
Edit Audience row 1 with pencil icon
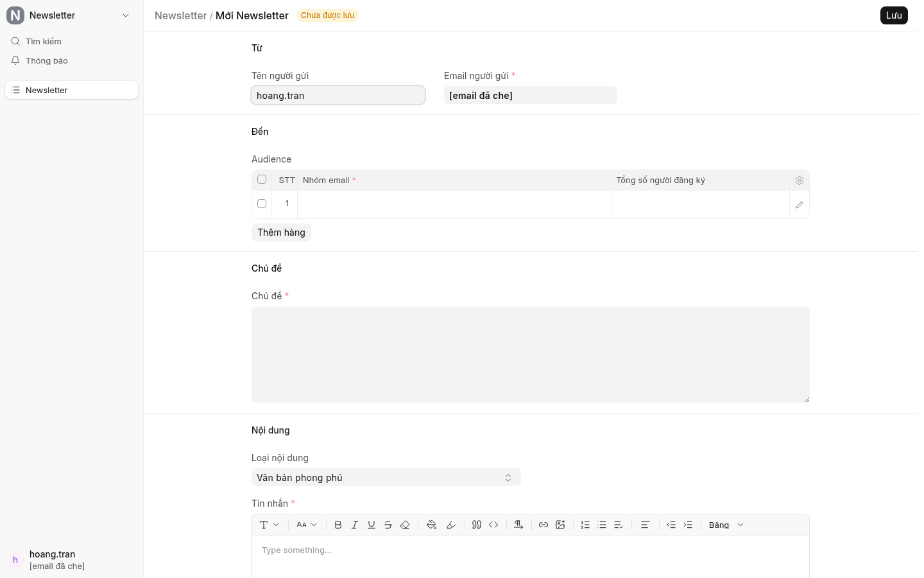800,205
